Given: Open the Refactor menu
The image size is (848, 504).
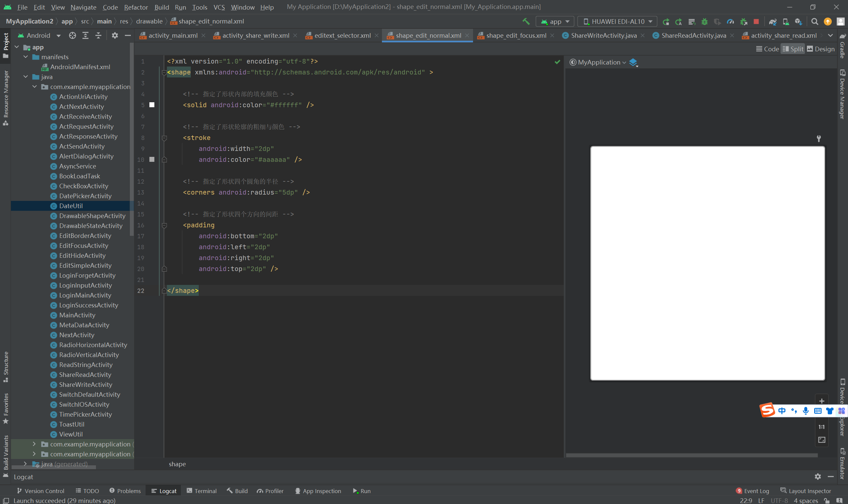Looking at the screenshot, I should (135, 7).
